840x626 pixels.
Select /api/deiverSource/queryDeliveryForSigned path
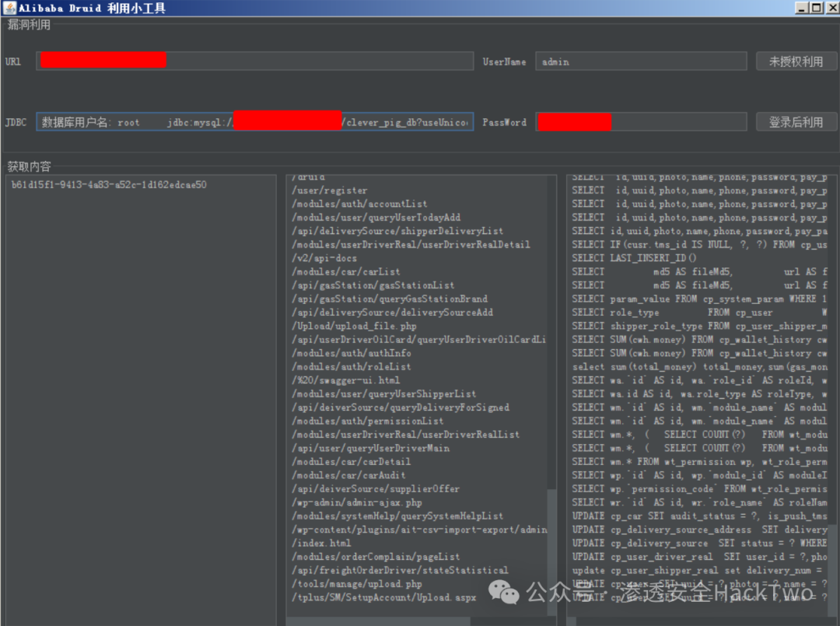tap(401, 407)
